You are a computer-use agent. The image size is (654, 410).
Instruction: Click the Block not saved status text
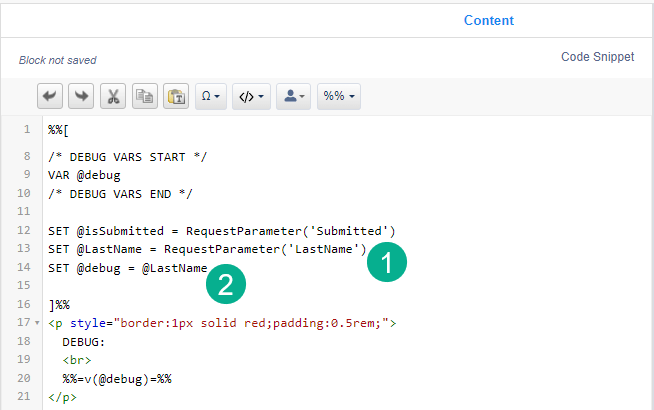(x=58, y=61)
